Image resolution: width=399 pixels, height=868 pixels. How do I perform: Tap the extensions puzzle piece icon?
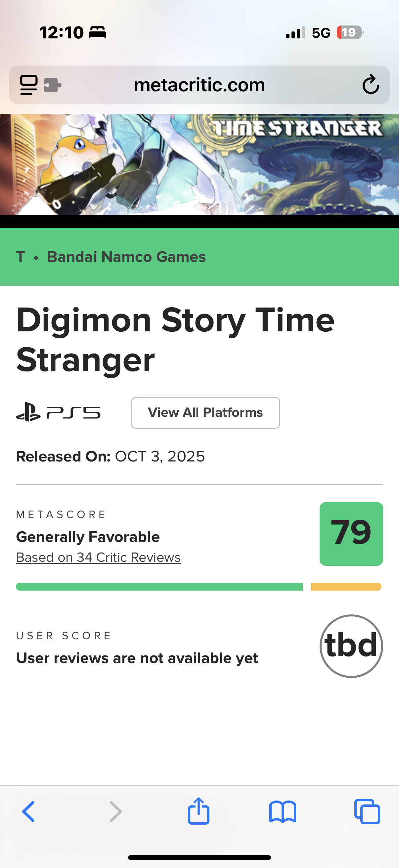coord(53,85)
